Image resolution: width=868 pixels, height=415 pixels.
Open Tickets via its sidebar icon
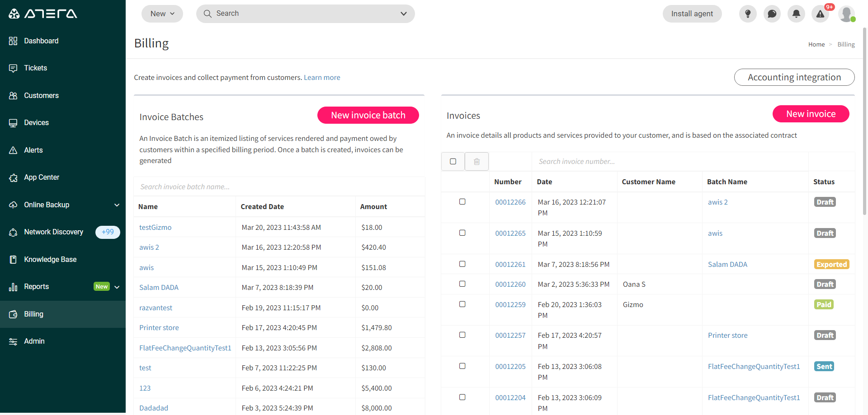[x=13, y=68]
